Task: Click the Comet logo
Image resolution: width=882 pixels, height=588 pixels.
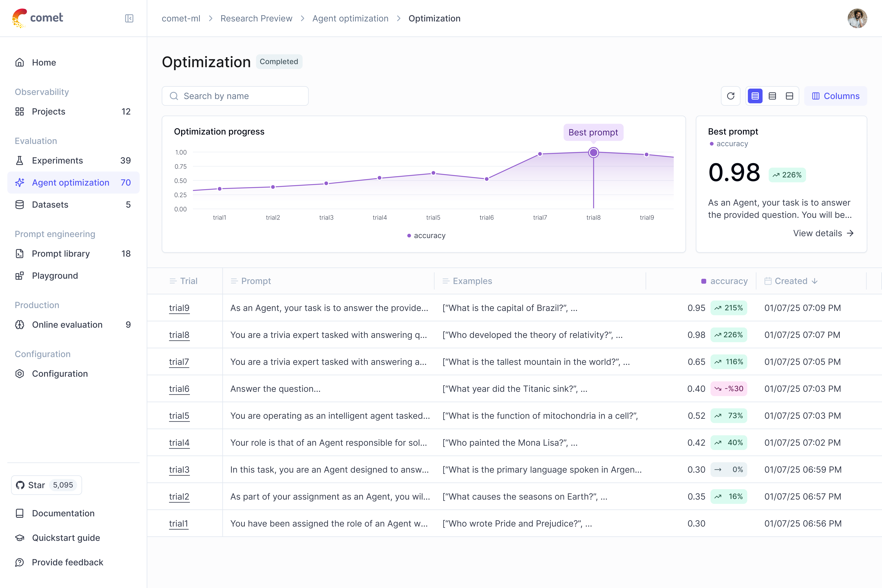Action: point(38,18)
